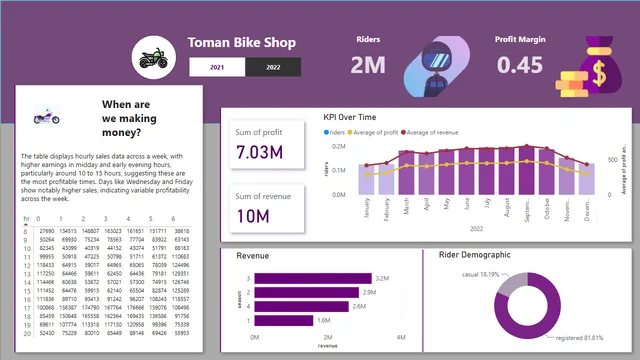Image resolution: width=640 pixels, height=360 pixels.
Task: Click the September point on revenue line
Action: 527,146
